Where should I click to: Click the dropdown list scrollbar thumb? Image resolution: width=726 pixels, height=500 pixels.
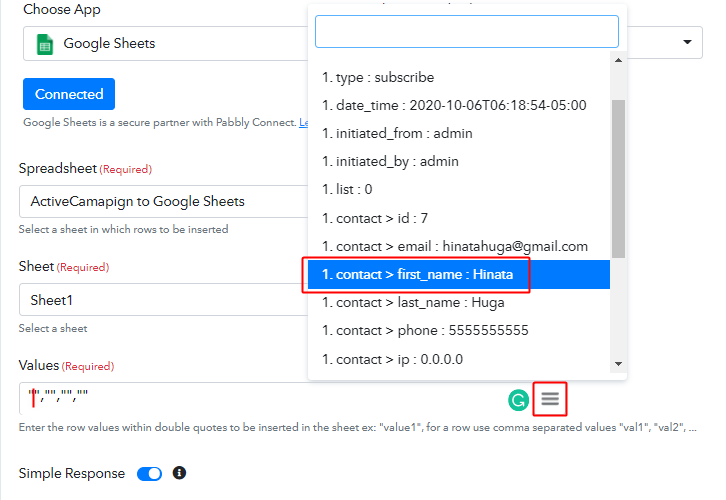618,179
